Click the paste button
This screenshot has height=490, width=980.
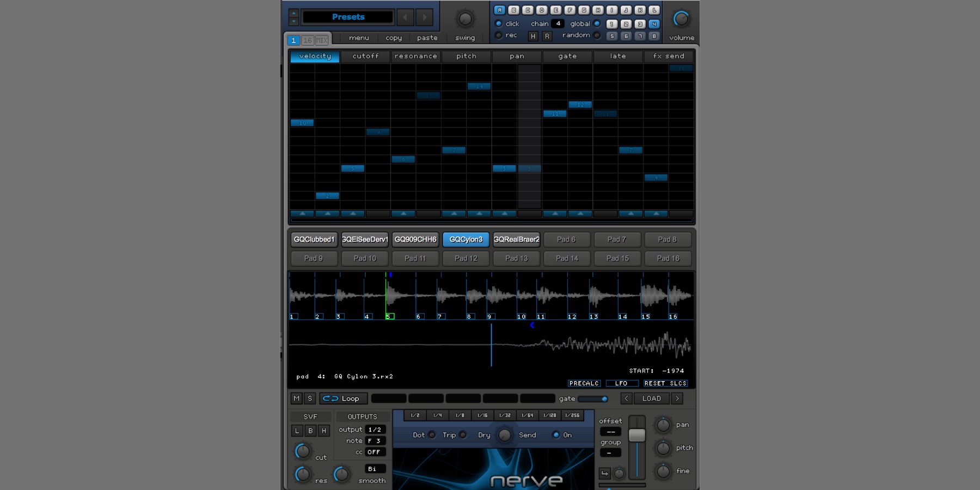[427, 38]
